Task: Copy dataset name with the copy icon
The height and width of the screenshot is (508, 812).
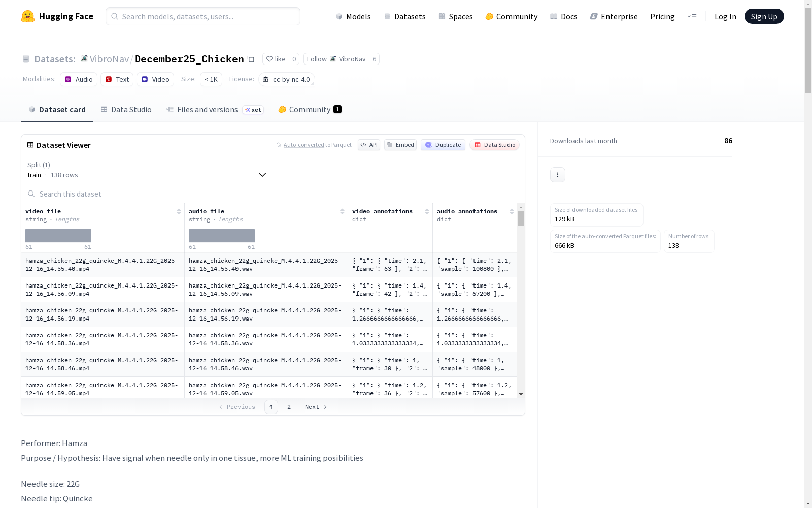Action: point(251,59)
